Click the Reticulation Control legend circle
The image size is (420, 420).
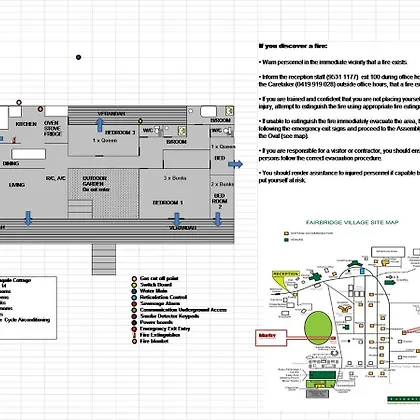[x=134, y=297]
